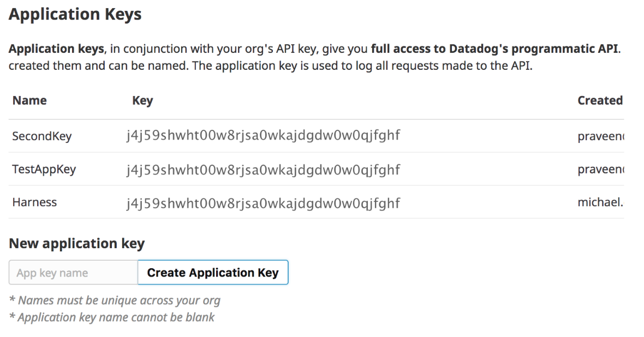
Task: Click bold text about full API access
Action: (495, 49)
